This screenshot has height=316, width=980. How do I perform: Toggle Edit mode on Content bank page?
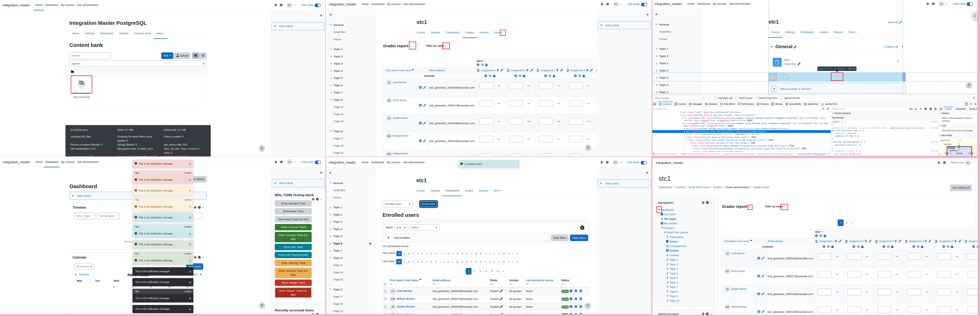[318, 5]
